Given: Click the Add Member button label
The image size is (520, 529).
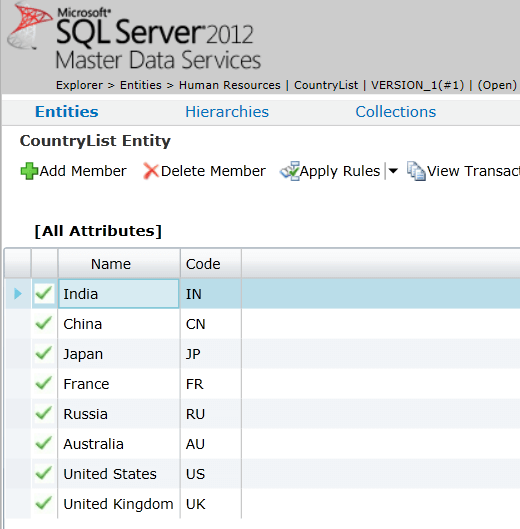Looking at the screenshot, I should (x=83, y=171).
